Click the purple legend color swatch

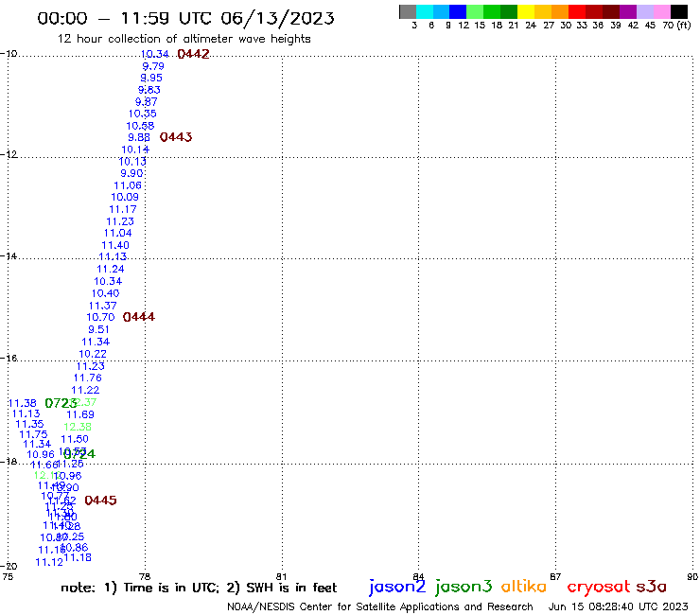[628, 11]
